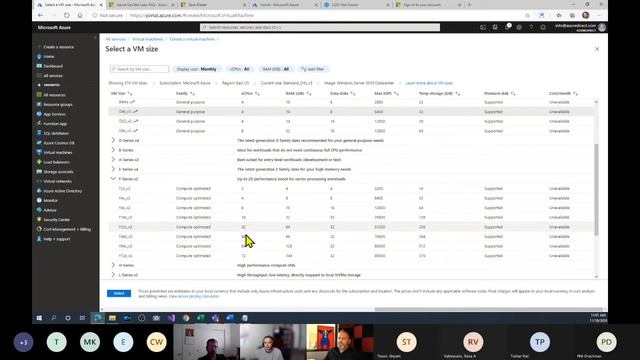Screen dimensions: 640x360
Task: Open the directory and subscription filter icon
Action: click(495, 27)
